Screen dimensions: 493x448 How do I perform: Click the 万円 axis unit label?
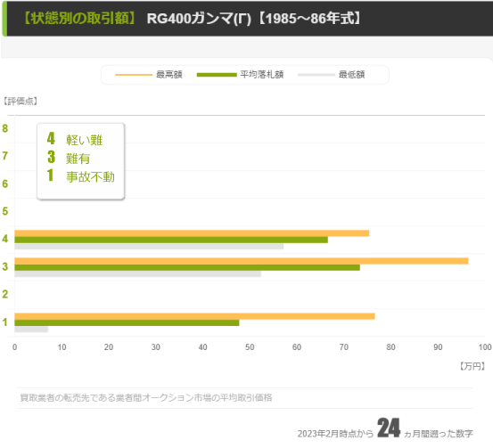[472, 366]
